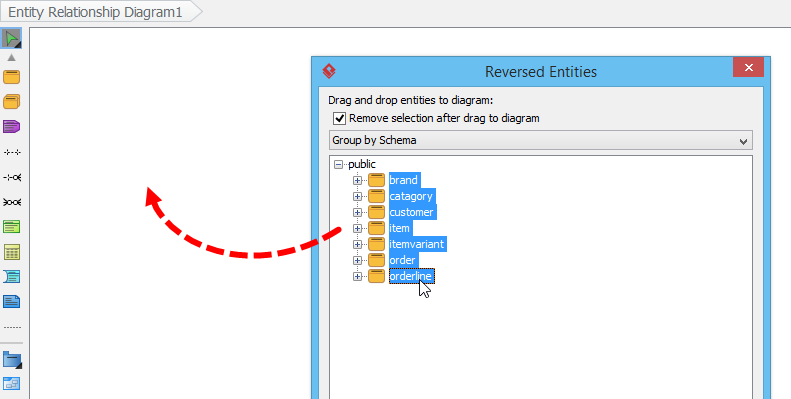Expand the customer entity node
This screenshot has height=399, width=791.
click(357, 212)
